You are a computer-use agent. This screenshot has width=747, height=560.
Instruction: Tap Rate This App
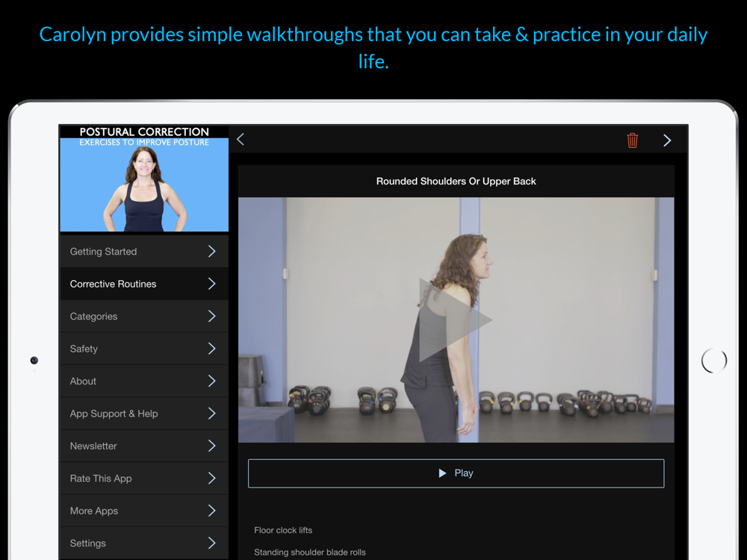coord(144,478)
